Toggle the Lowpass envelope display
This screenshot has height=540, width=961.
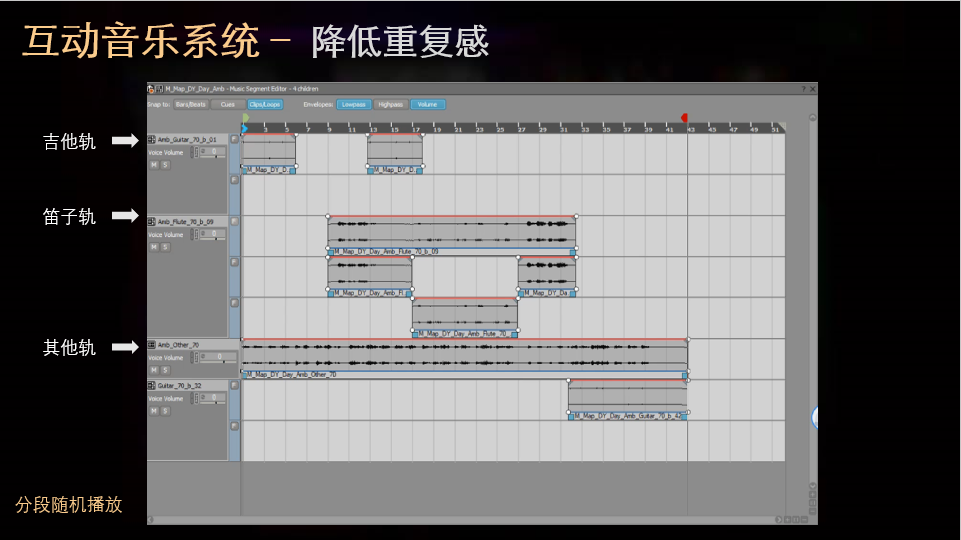pyautogui.click(x=354, y=104)
